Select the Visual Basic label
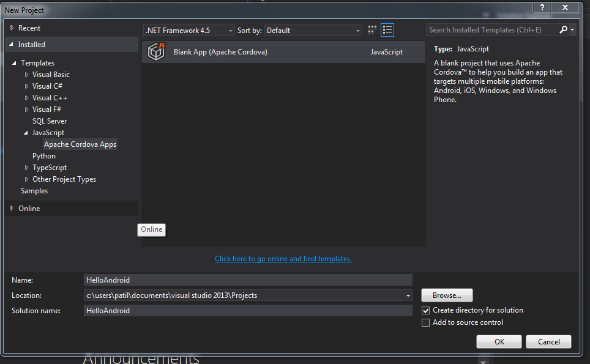Image resolution: width=590 pixels, height=364 pixels. pos(51,75)
